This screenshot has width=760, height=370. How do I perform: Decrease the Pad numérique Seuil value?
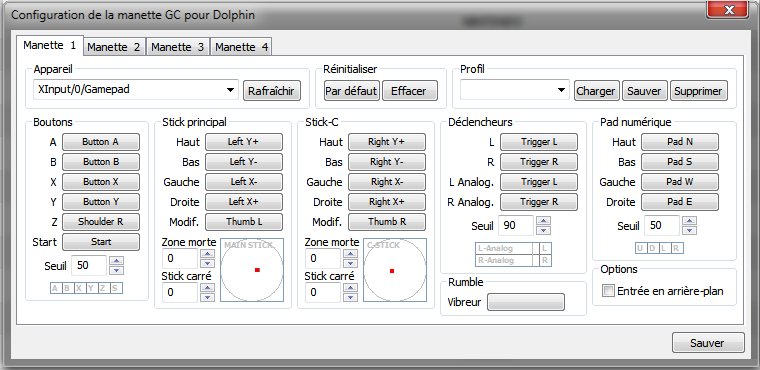pos(690,230)
